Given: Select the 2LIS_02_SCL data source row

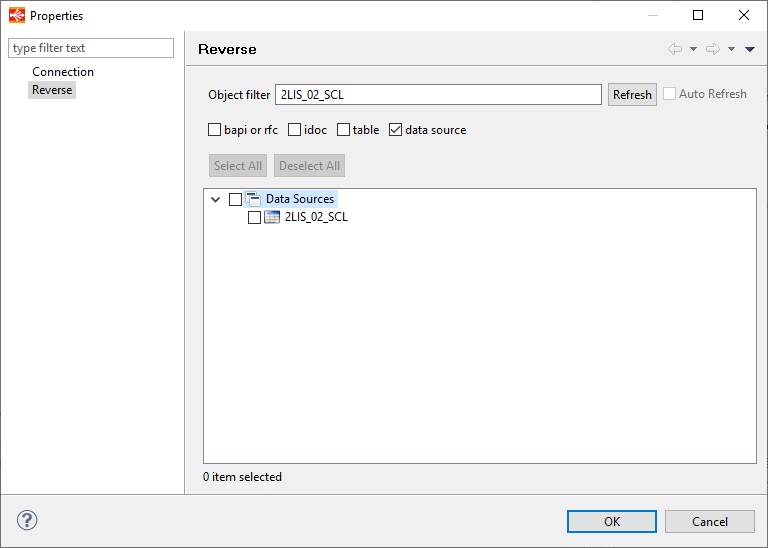Looking at the screenshot, I should coord(316,217).
